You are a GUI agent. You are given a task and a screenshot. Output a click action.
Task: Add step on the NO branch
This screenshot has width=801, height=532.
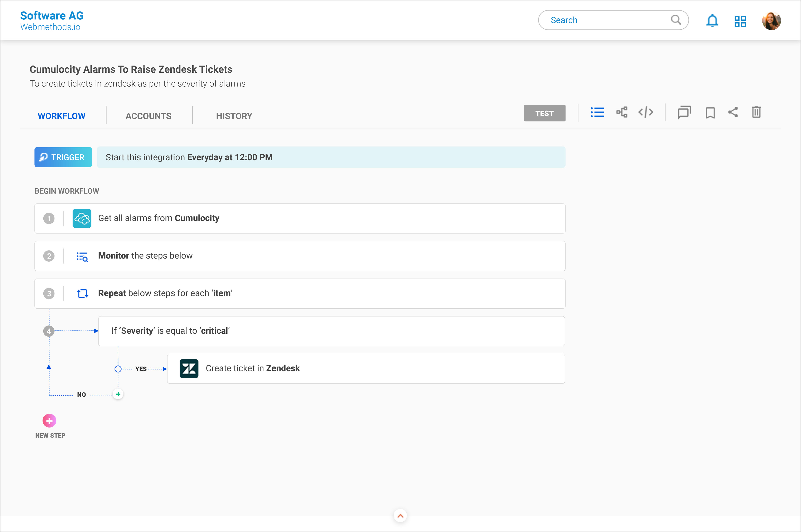118,394
